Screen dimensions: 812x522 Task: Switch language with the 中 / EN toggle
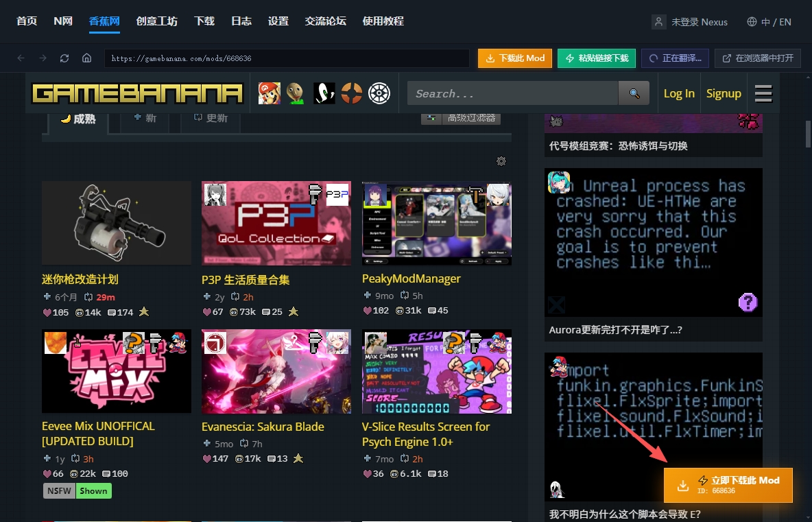tap(769, 22)
